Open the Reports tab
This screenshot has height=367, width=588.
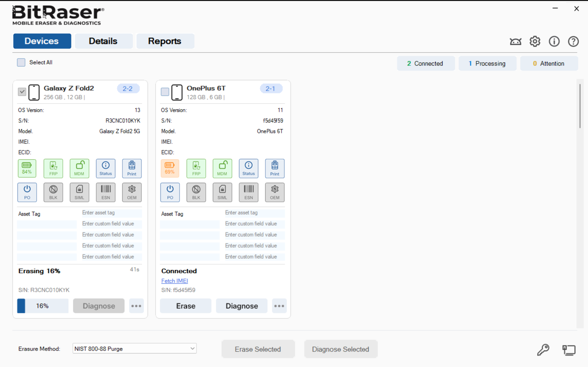point(165,41)
